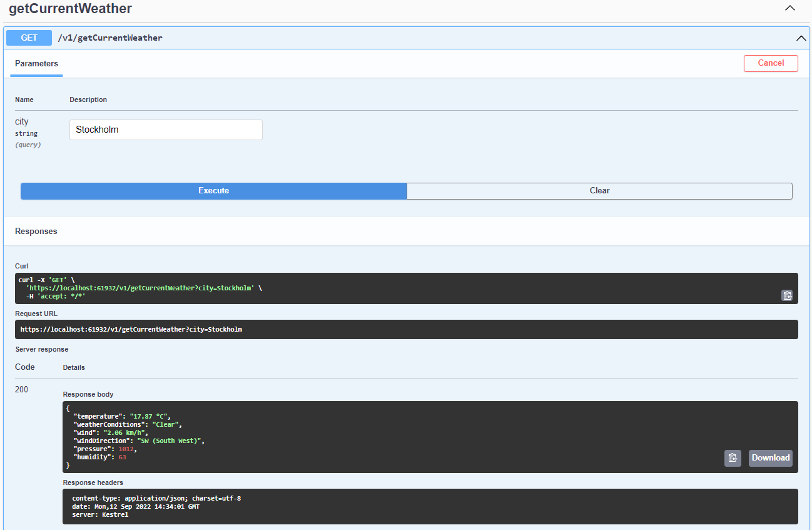
Task: Click the city query input field
Action: coord(165,130)
